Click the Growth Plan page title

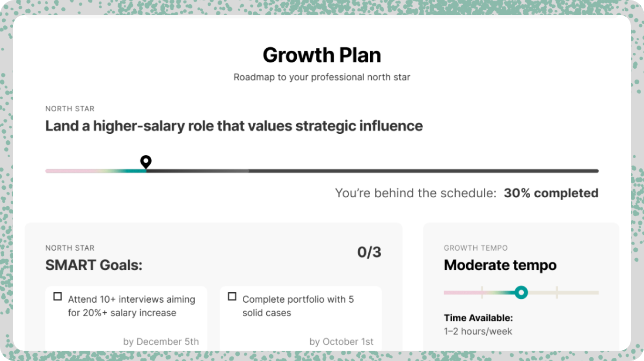coord(322,55)
